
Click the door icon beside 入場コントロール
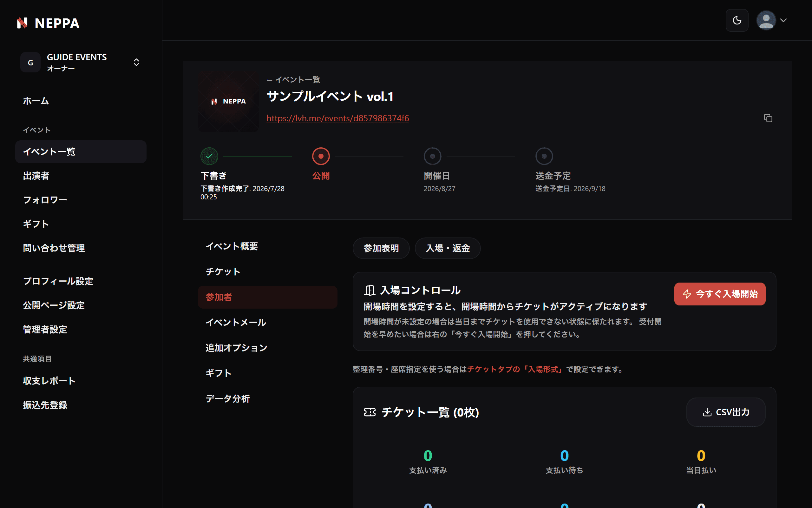click(x=370, y=290)
